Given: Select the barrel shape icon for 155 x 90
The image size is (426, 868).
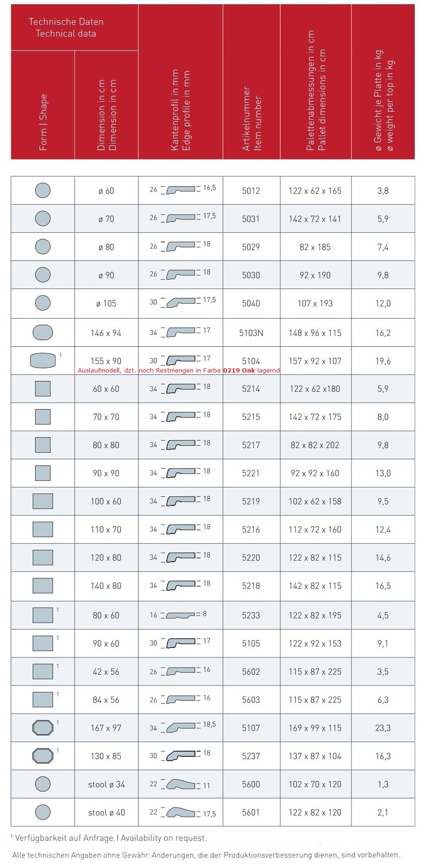Looking at the screenshot, I should point(43,360).
